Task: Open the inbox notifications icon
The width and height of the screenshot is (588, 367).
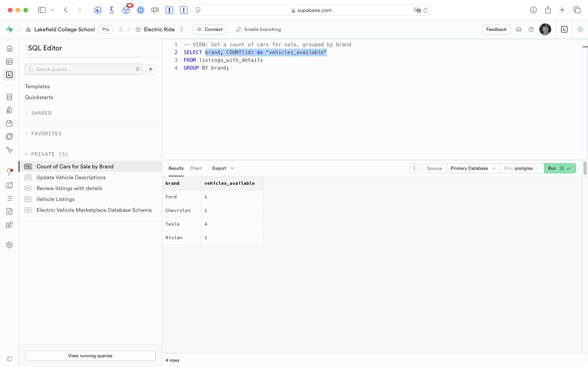Action: pos(519,29)
